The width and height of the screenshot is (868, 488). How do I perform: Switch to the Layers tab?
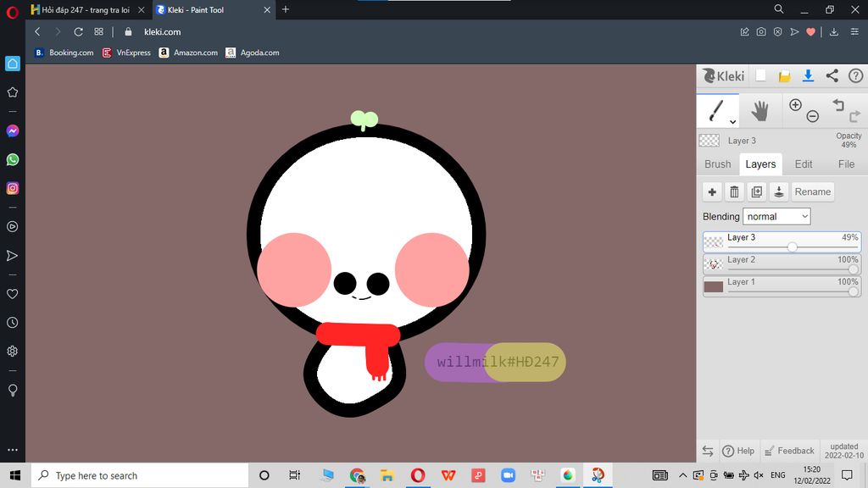[760, 164]
